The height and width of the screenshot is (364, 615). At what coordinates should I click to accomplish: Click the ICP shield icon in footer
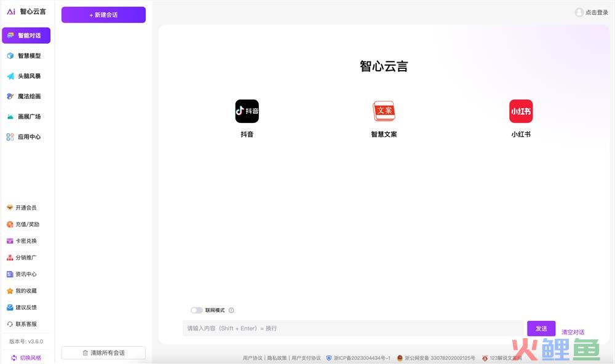329,358
